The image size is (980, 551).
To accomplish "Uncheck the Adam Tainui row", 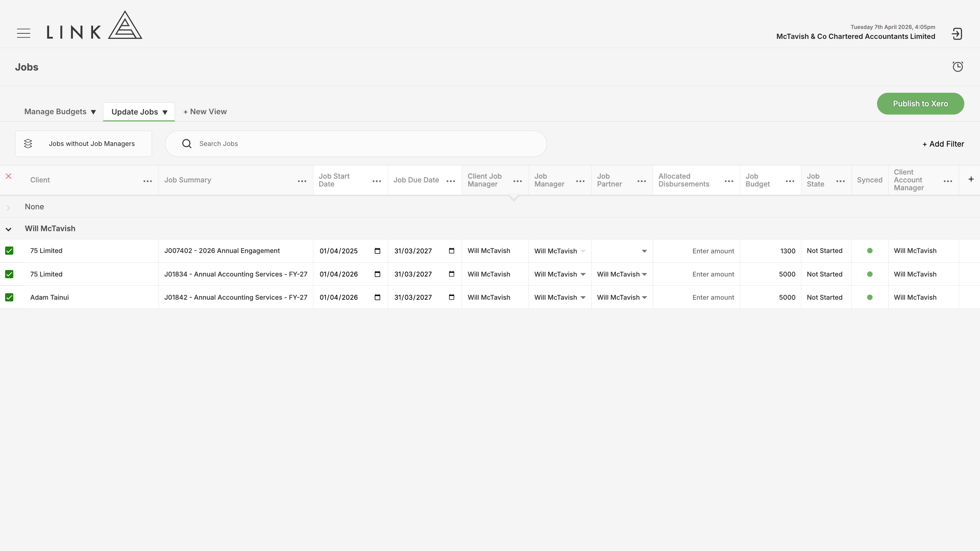I will pos(9,297).
